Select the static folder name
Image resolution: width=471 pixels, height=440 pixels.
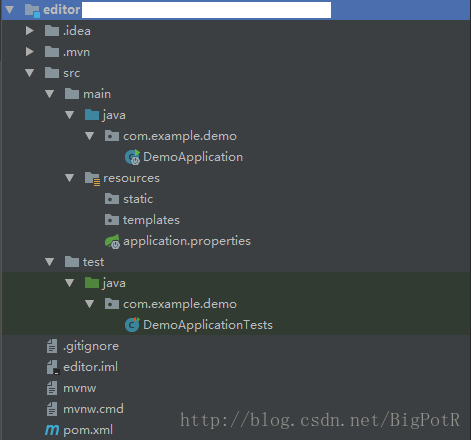click(x=138, y=199)
